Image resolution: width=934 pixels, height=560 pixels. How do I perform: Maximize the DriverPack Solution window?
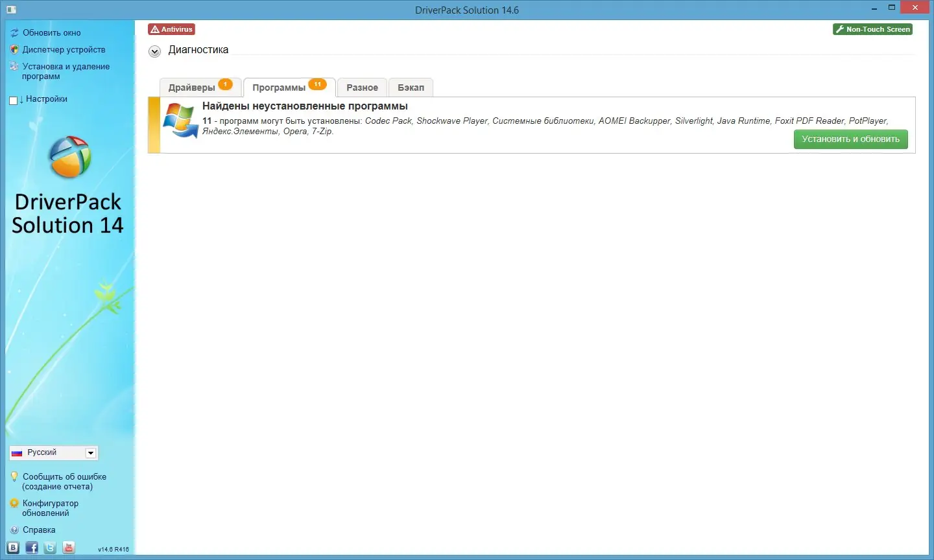(x=892, y=8)
